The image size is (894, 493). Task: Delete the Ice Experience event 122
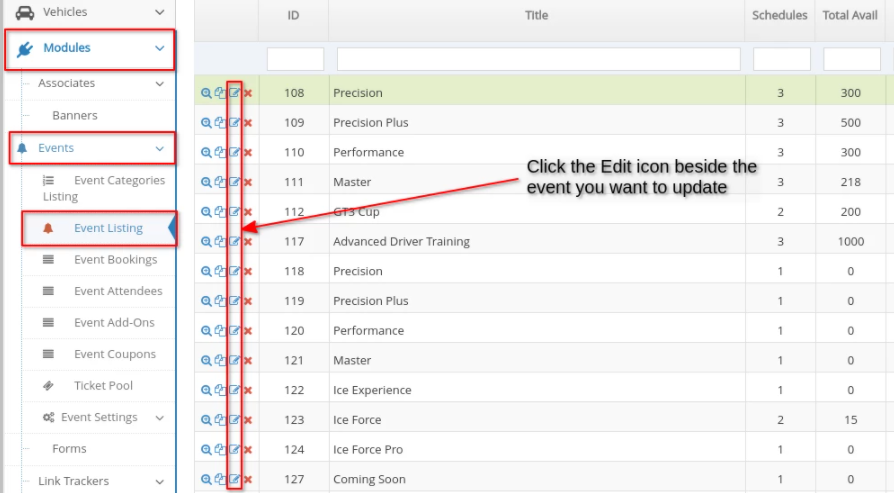[x=248, y=390]
